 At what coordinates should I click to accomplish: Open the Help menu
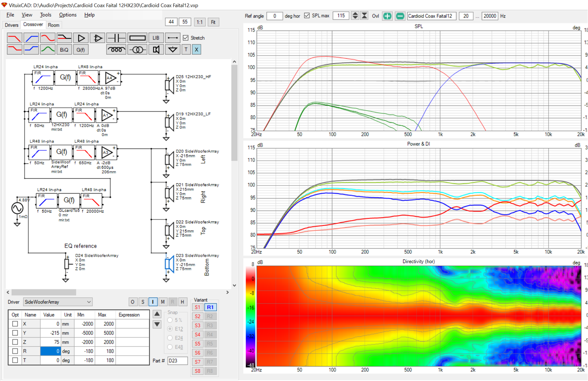click(89, 15)
